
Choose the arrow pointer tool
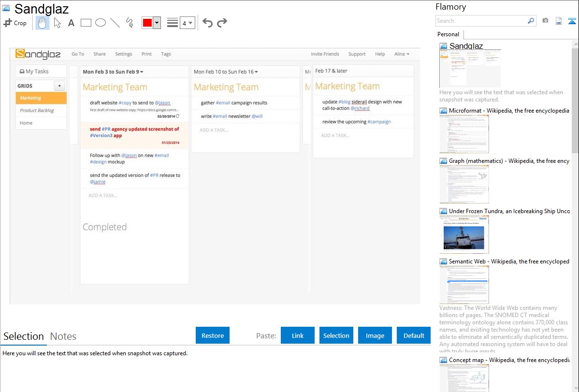pos(57,23)
